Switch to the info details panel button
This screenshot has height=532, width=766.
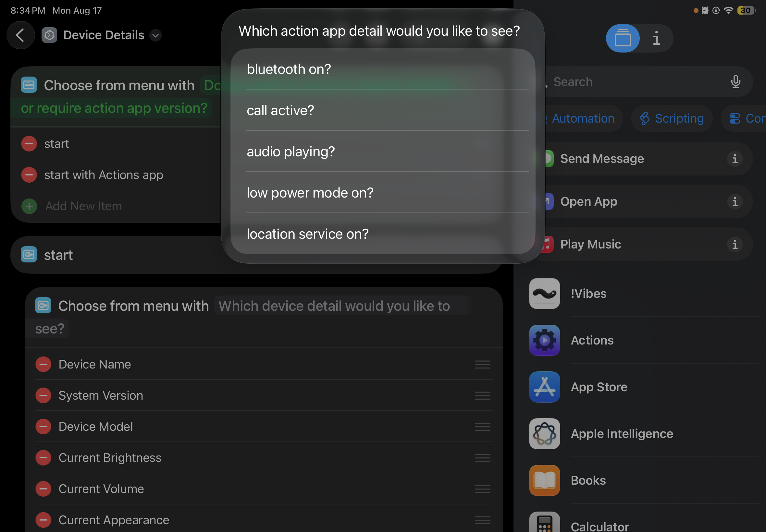(x=656, y=38)
